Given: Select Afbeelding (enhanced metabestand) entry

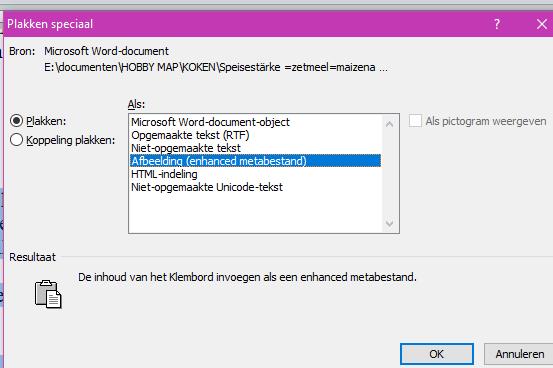Looking at the screenshot, I should pyautogui.click(x=255, y=161).
